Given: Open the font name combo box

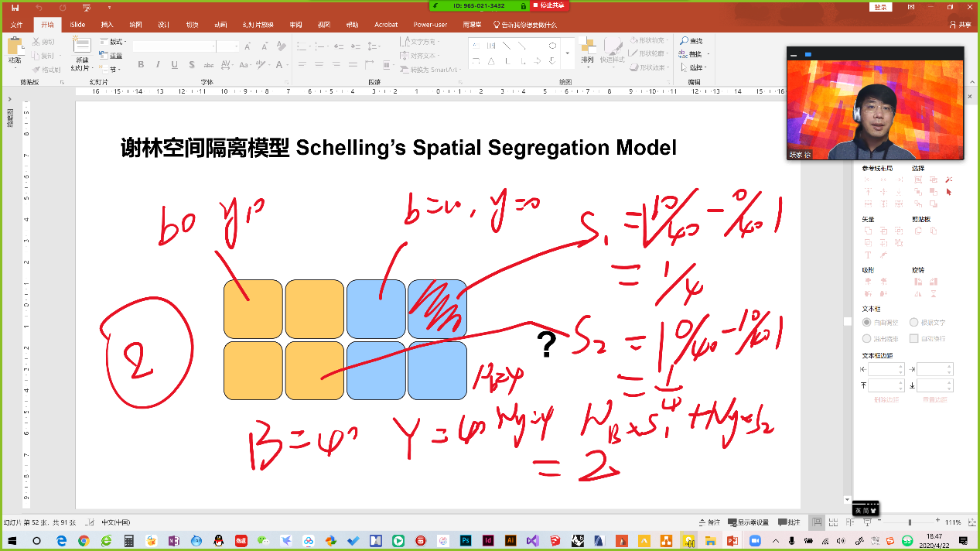Looking at the screenshot, I should click(174, 47).
